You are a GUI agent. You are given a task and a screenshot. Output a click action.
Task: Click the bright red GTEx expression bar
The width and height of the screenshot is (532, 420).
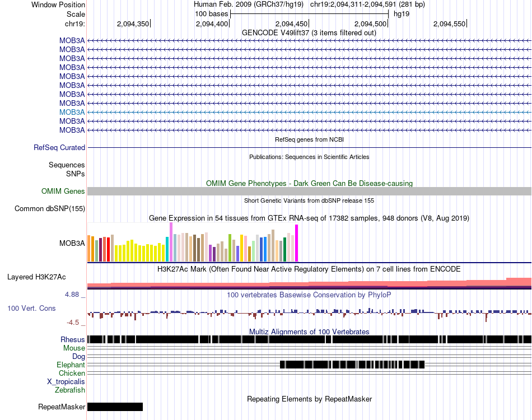click(108, 250)
